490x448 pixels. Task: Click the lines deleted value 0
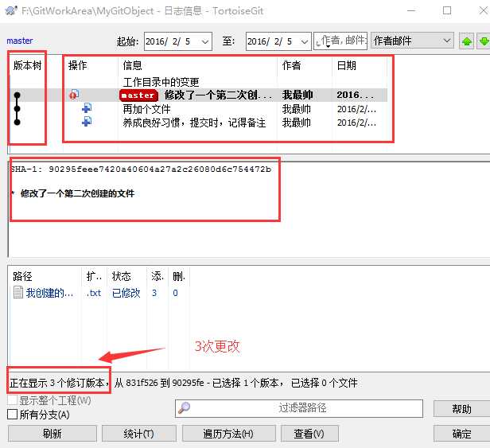point(175,293)
